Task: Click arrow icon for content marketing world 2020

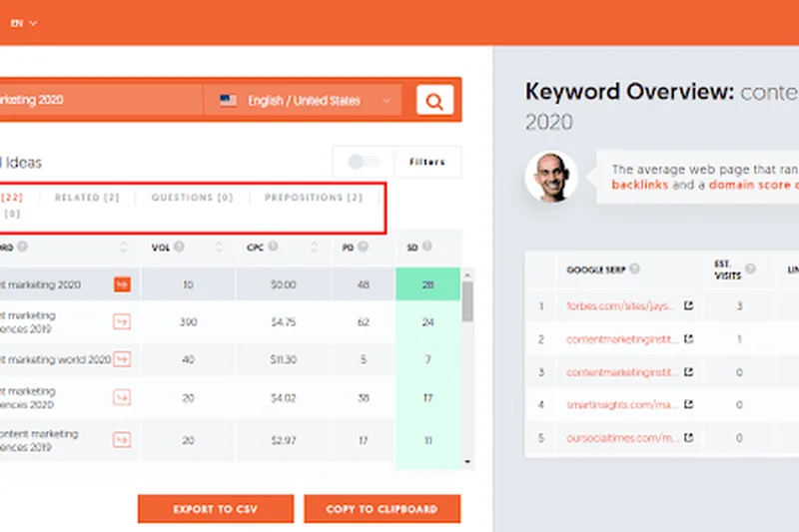Action: coord(122,358)
